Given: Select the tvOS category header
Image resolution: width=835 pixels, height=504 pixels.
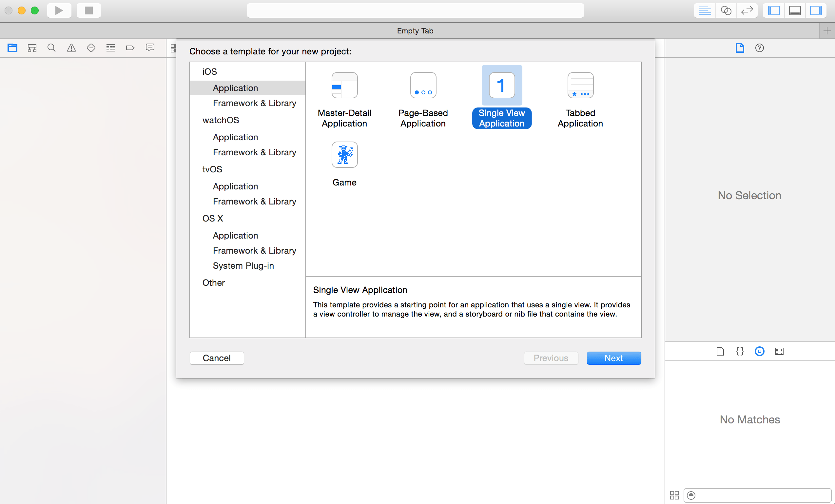Looking at the screenshot, I should point(212,169).
